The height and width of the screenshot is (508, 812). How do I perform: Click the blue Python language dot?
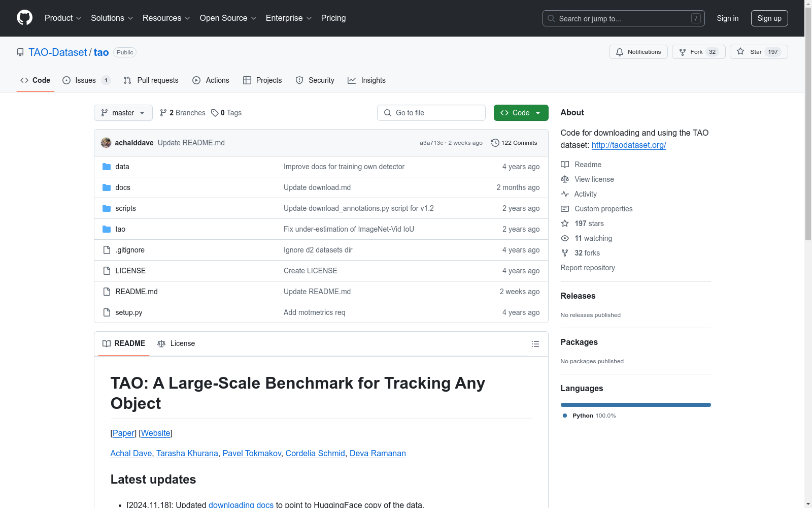pos(565,416)
